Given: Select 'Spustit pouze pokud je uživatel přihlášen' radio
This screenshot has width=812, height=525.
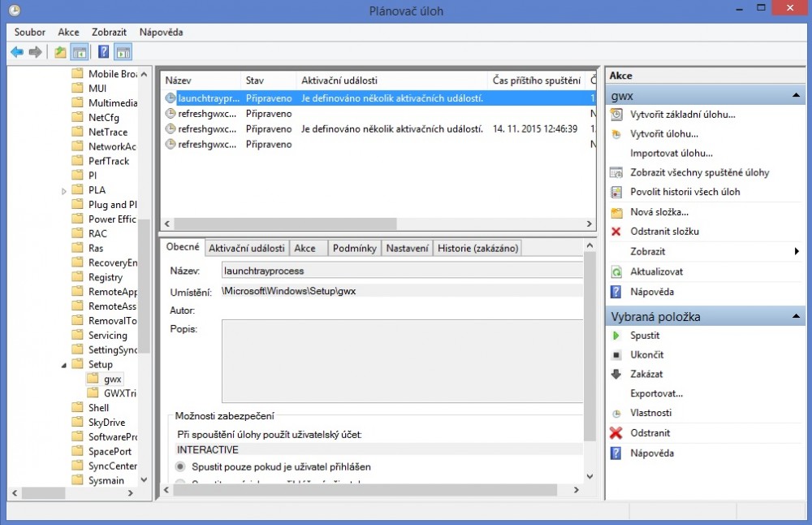Looking at the screenshot, I should 181,467.
